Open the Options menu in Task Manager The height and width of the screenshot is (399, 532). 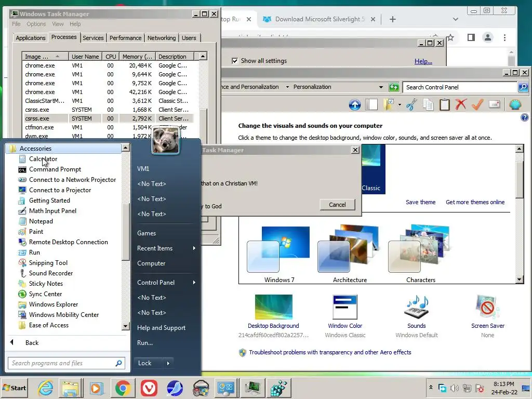(36, 24)
